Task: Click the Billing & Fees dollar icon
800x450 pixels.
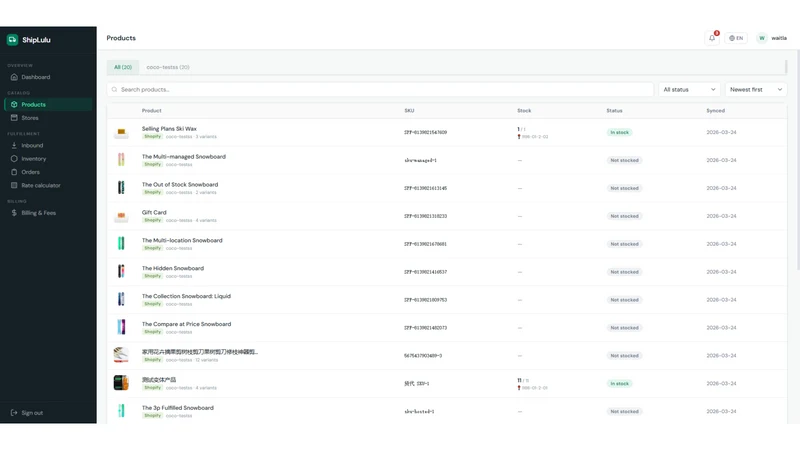Action: click(x=14, y=213)
